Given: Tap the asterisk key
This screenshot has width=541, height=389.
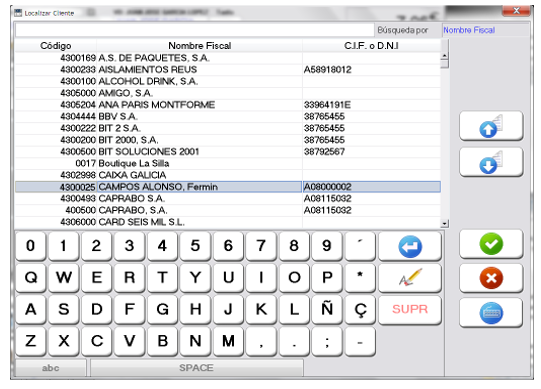Looking at the screenshot, I should pyautogui.click(x=360, y=278).
